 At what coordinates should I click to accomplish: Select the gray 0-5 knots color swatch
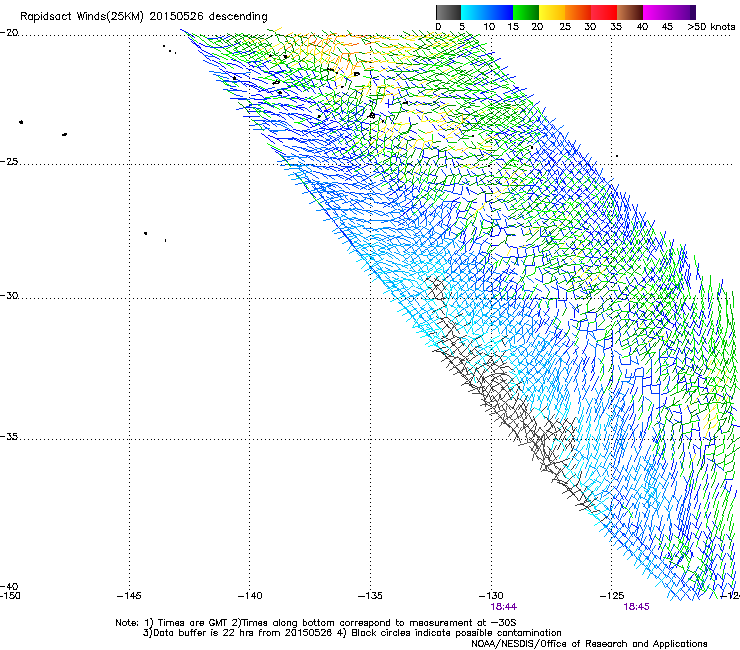[x=448, y=12]
